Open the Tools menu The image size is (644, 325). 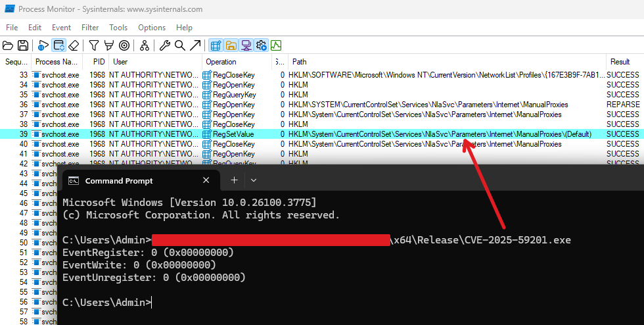(x=118, y=28)
